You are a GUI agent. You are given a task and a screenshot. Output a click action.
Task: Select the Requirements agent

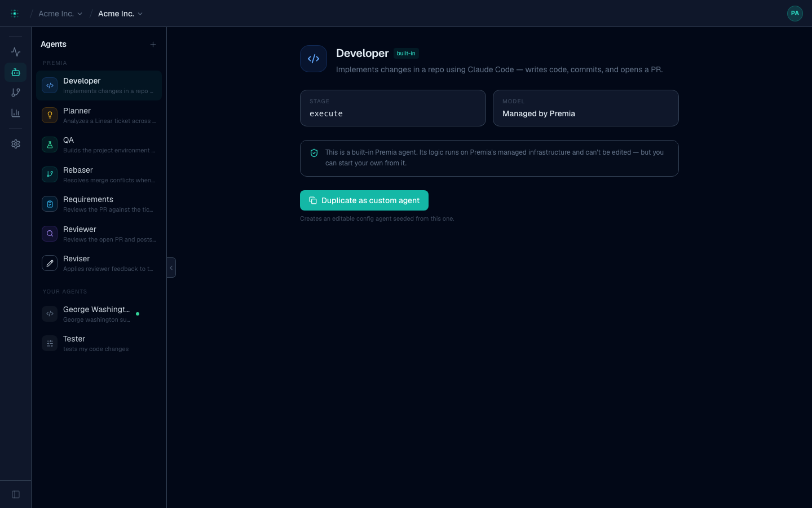tap(99, 204)
